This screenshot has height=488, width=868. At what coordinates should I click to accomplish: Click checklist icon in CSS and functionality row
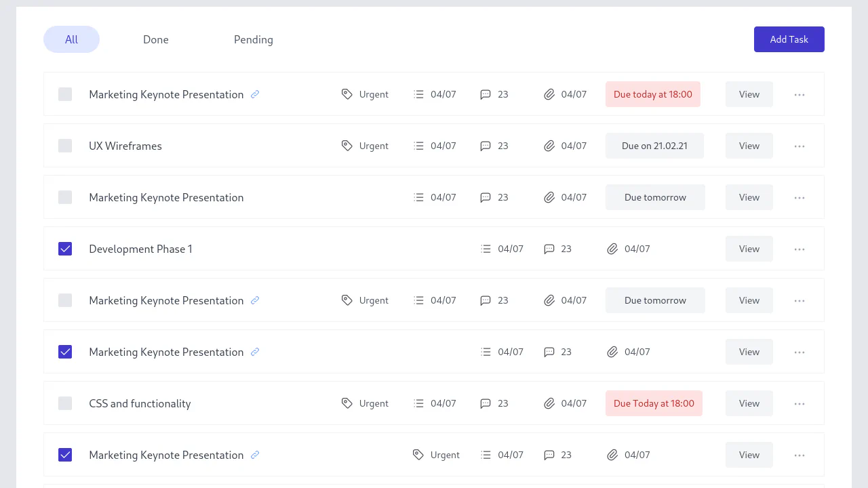[419, 403]
